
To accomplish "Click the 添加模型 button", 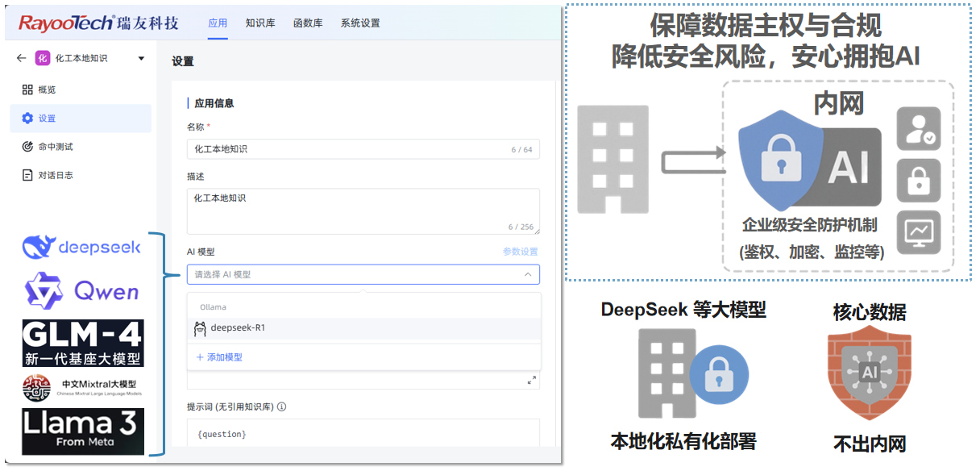I will [x=219, y=357].
